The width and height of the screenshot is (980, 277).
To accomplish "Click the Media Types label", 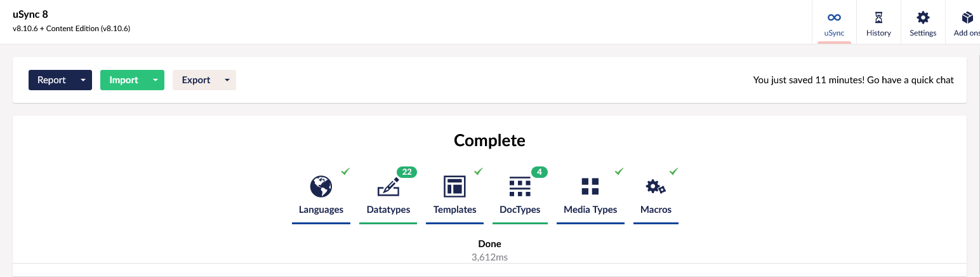I will [x=590, y=210].
